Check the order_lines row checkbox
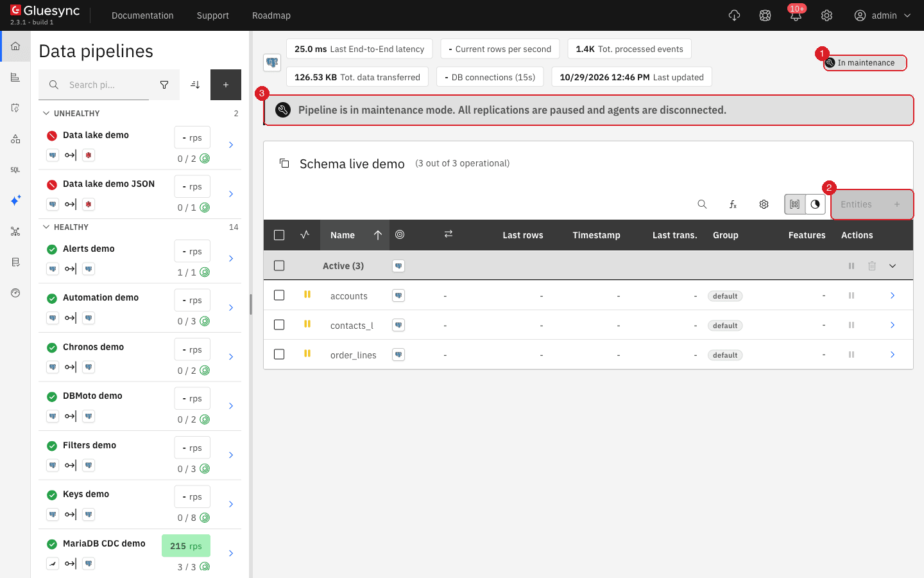 pos(279,355)
